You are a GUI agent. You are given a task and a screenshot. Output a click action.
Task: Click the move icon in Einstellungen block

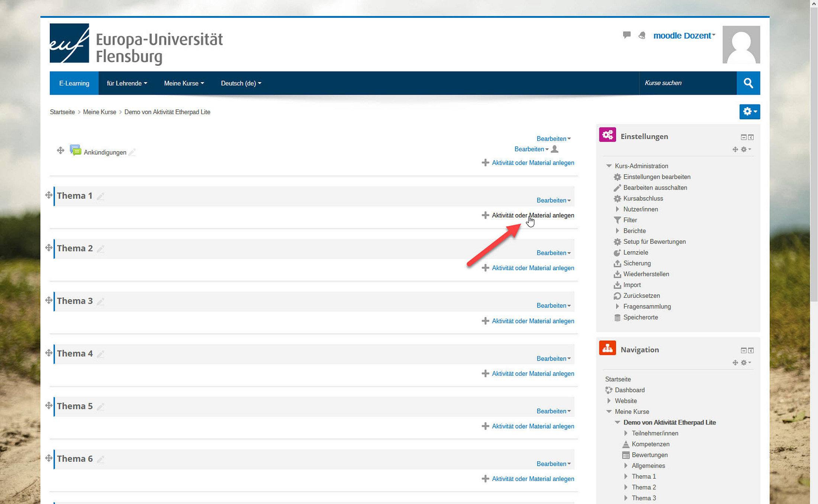coord(735,149)
